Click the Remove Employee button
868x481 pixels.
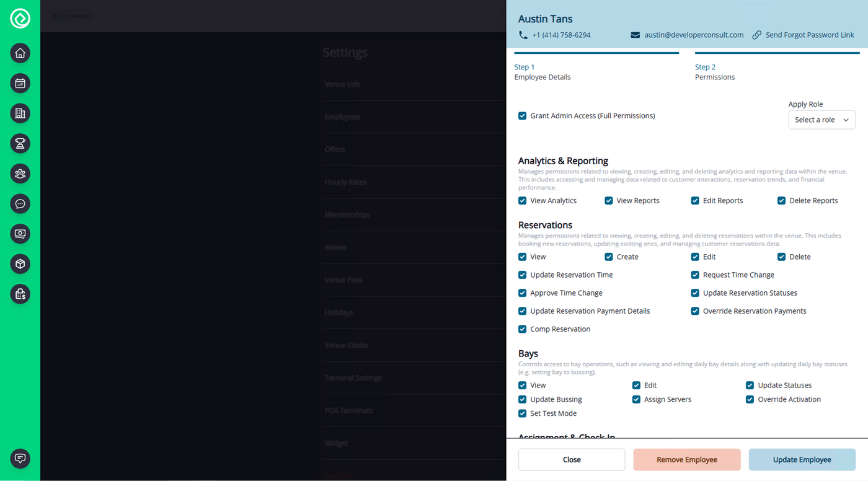coord(686,459)
